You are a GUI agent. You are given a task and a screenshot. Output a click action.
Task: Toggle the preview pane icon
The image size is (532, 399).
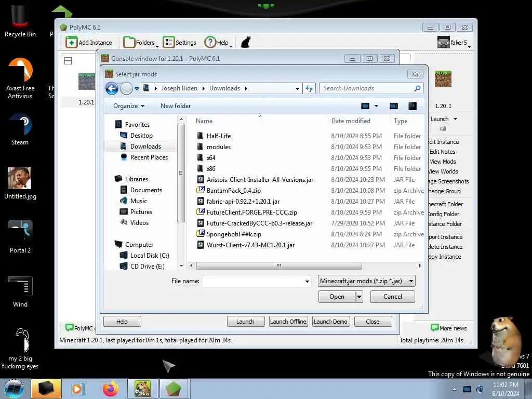click(394, 106)
